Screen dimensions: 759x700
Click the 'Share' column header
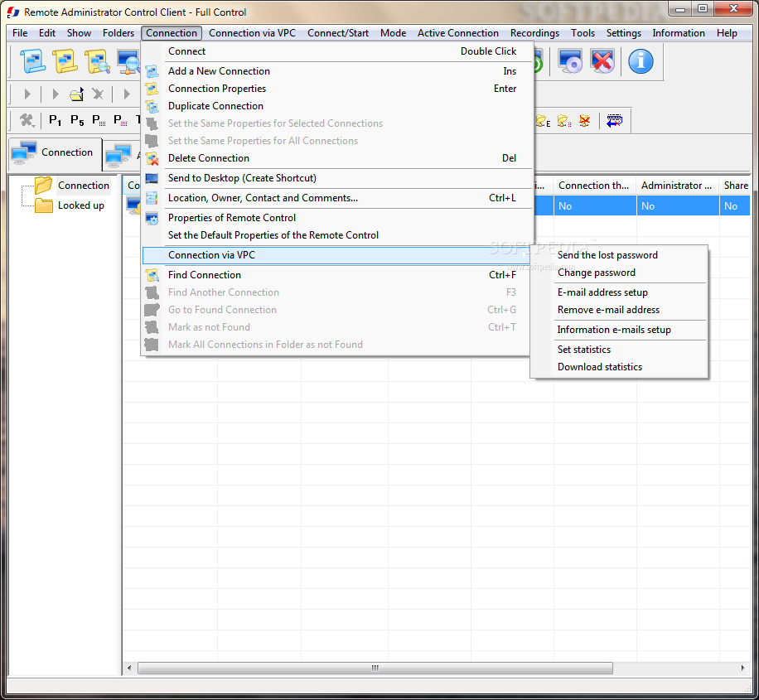pos(735,186)
